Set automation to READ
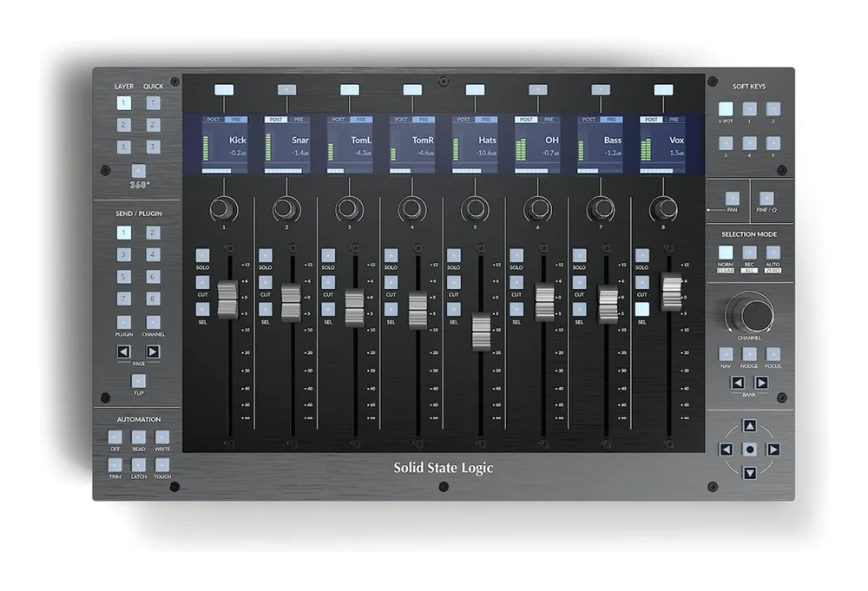This screenshot has height=591, width=868. (138, 437)
